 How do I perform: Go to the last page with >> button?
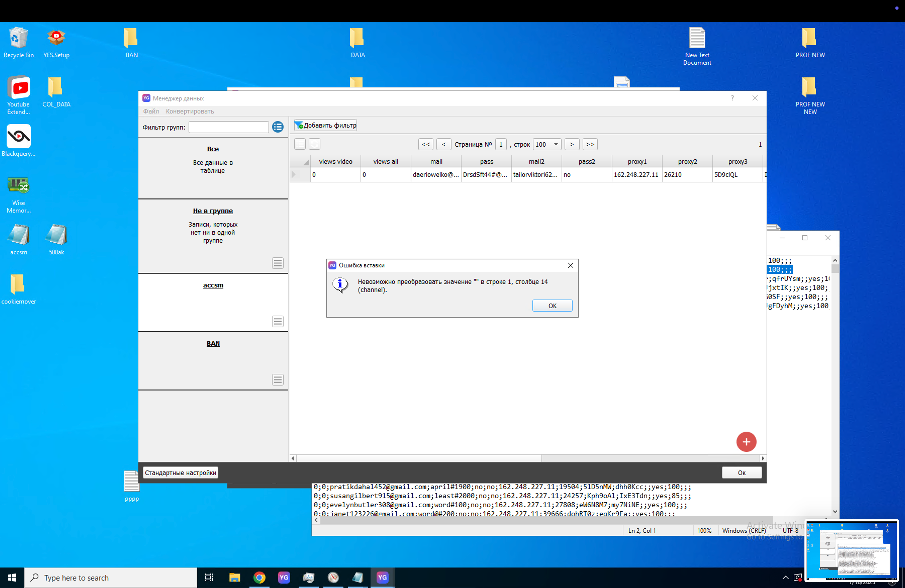coord(590,145)
